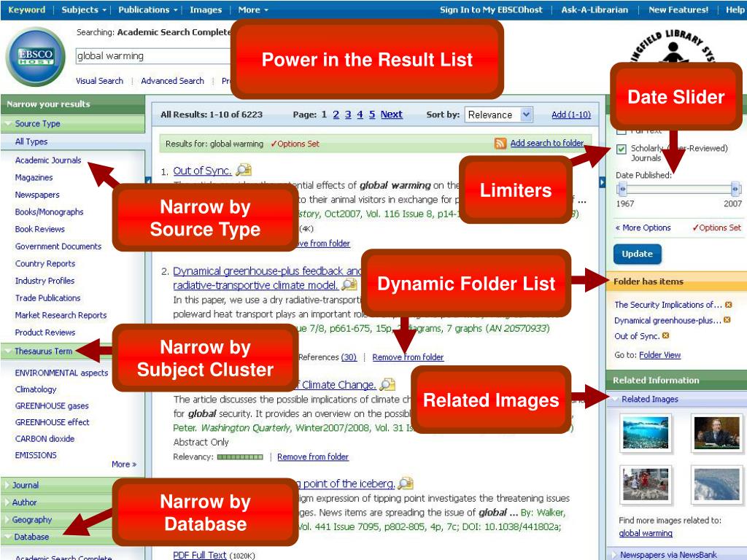Expand the Author section
747x560 pixels.
(x=7, y=502)
